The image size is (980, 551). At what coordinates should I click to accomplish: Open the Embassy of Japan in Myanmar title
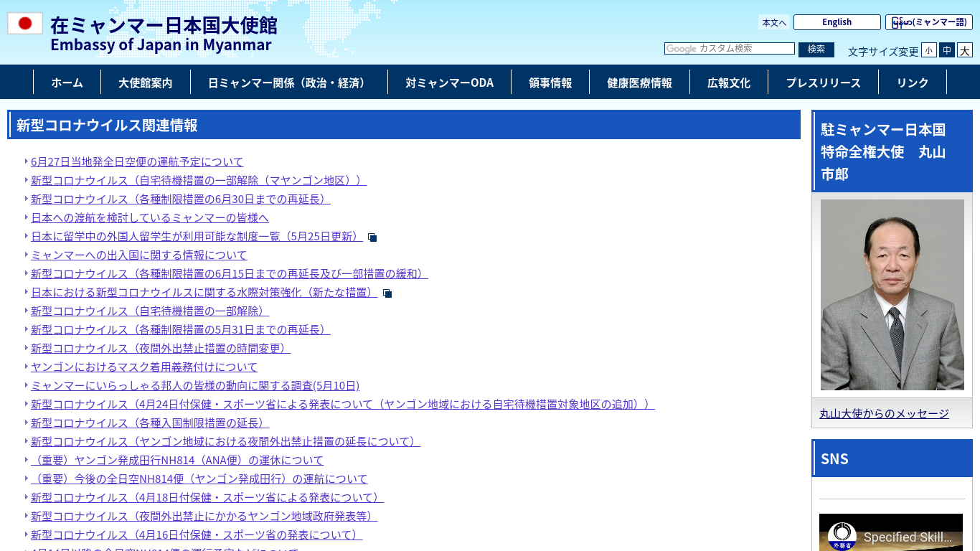164,34
